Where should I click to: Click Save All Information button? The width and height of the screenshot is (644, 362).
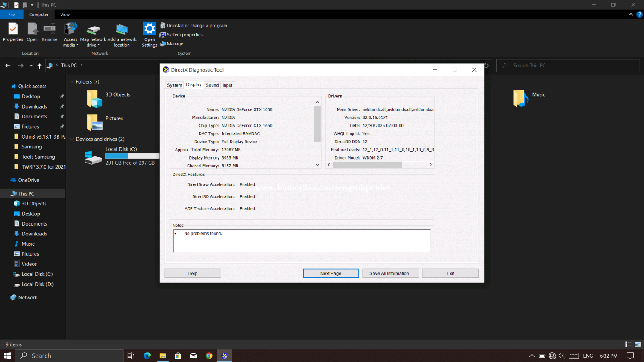click(390, 273)
